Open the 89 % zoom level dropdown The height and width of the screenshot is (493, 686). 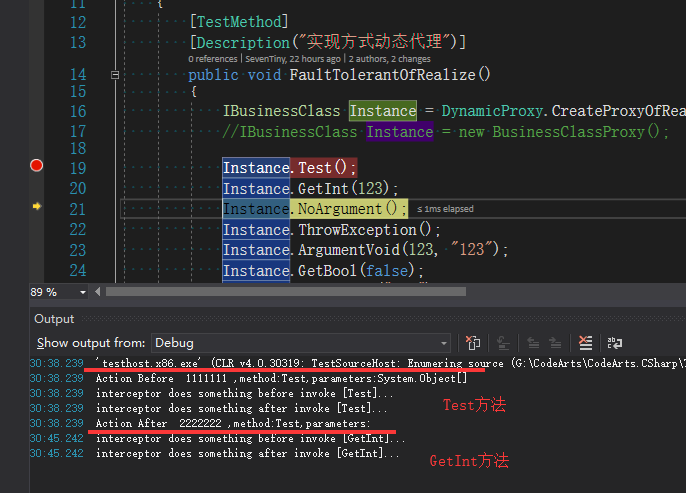(x=83, y=292)
